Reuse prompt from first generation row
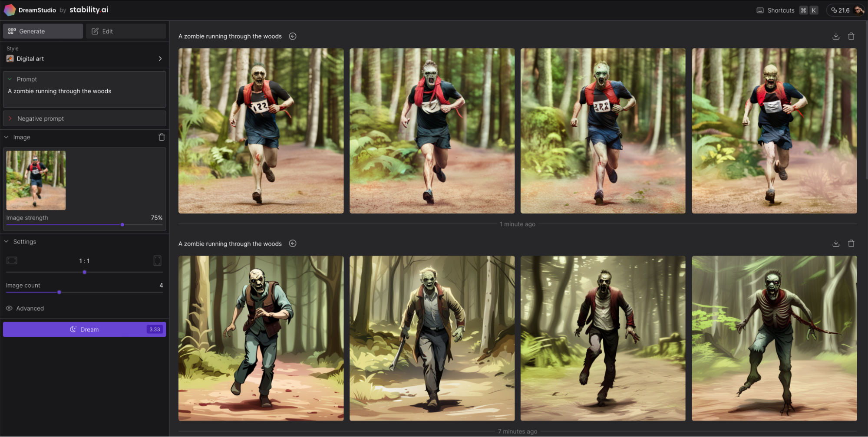 coord(293,36)
